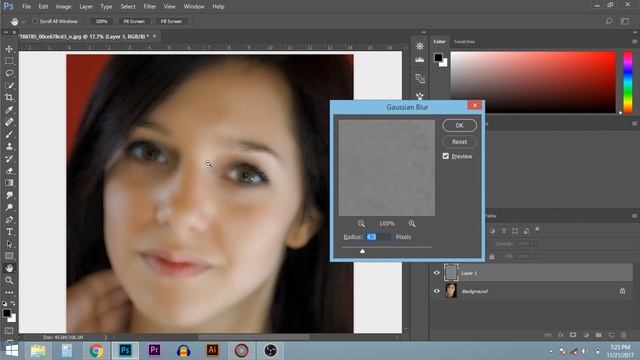Open the Hand tool preset picker arrow
Screen dimensions: 640x360
point(24,22)
